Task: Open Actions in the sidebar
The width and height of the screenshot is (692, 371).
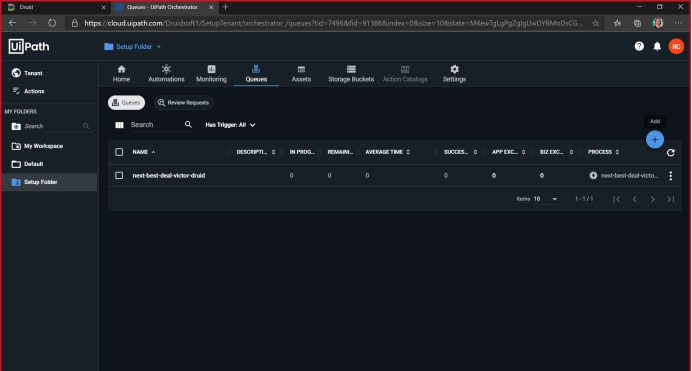Action: [x=28, y=91]
